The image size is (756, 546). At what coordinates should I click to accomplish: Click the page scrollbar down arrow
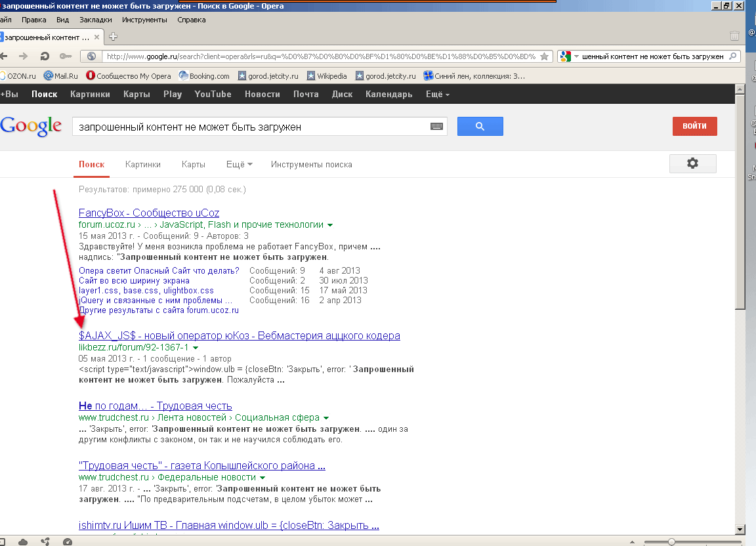[740, 529]
